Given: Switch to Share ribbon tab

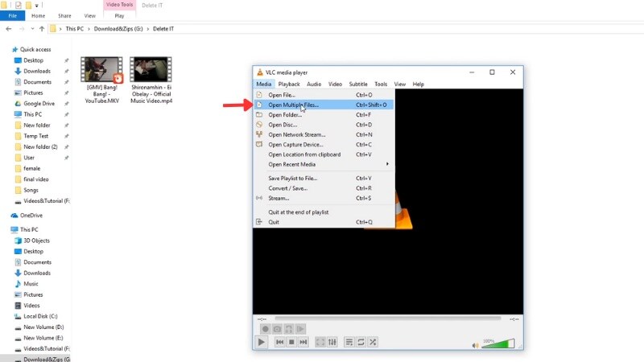Looking at the screenshot, I should pos(64,16).
